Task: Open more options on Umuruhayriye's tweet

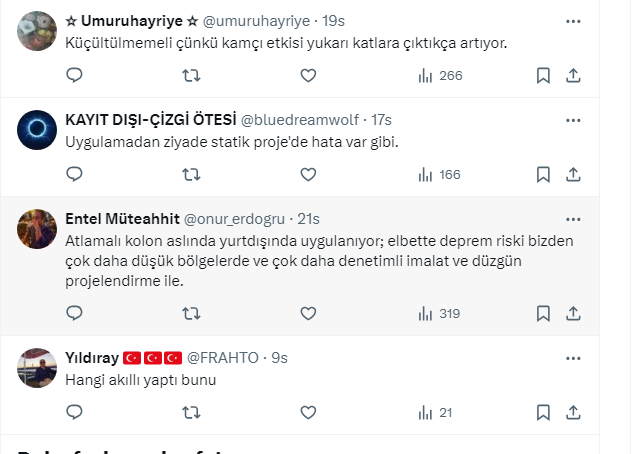Action: point(573,20)
